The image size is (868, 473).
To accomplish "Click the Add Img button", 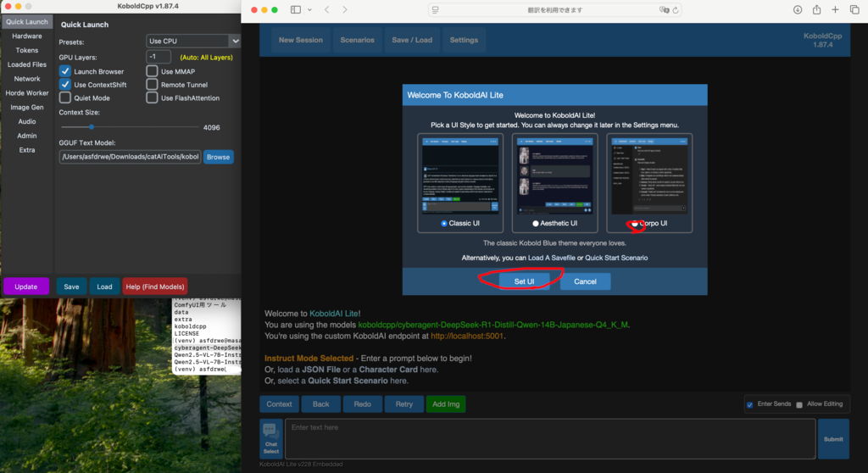I will [x=446, y=403].
